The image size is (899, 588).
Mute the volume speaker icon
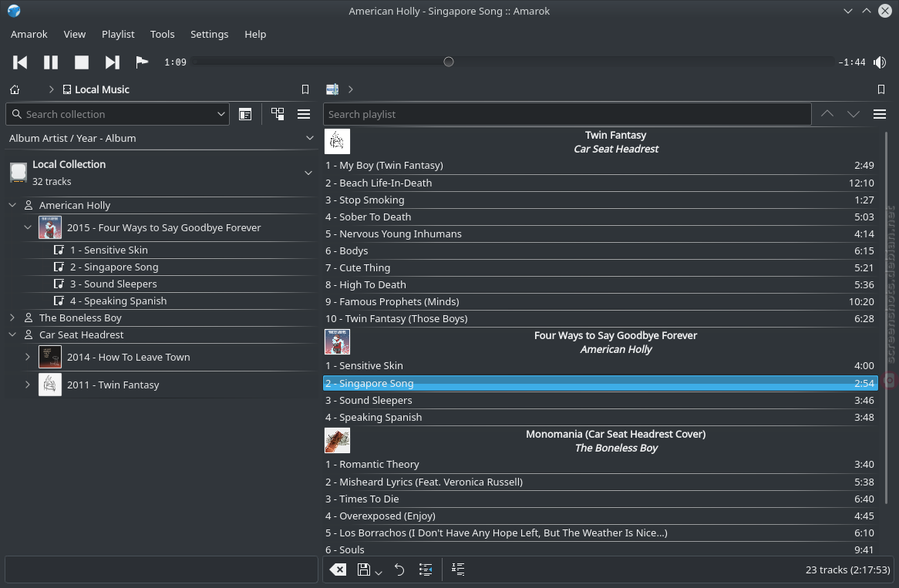point(880,62)
